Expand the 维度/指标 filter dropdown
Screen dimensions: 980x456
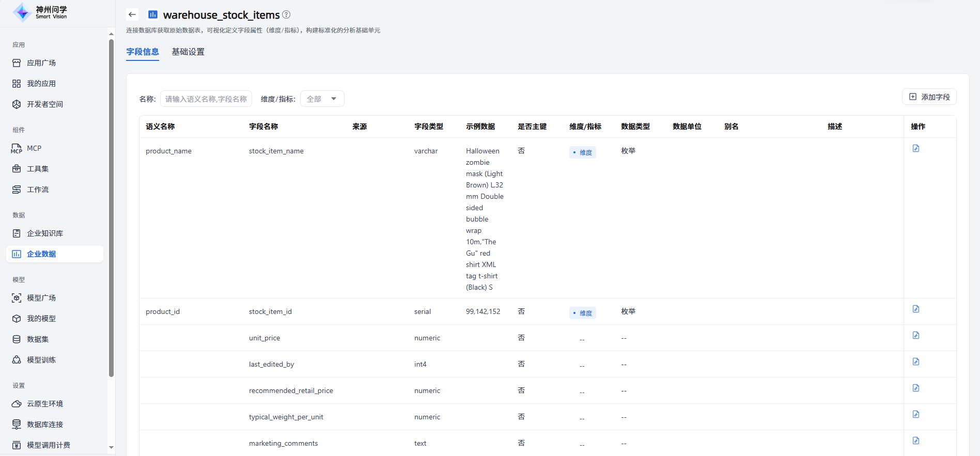(322, 99)
